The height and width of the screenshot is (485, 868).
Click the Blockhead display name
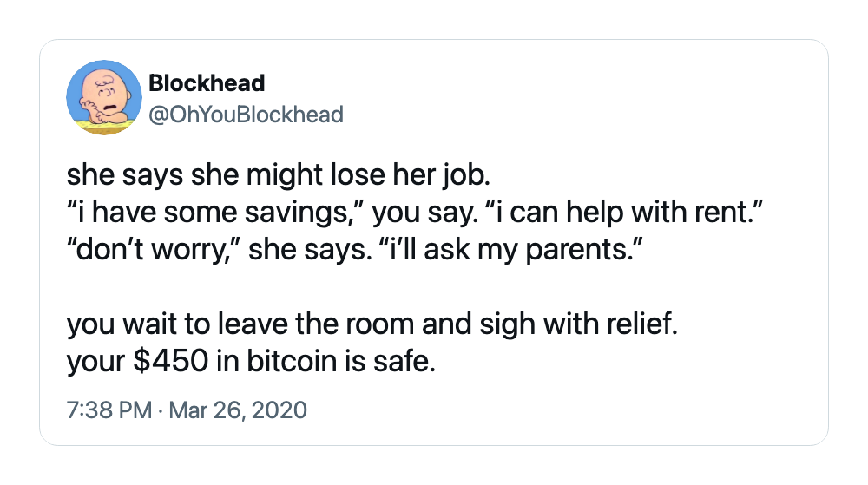point(207,83)
